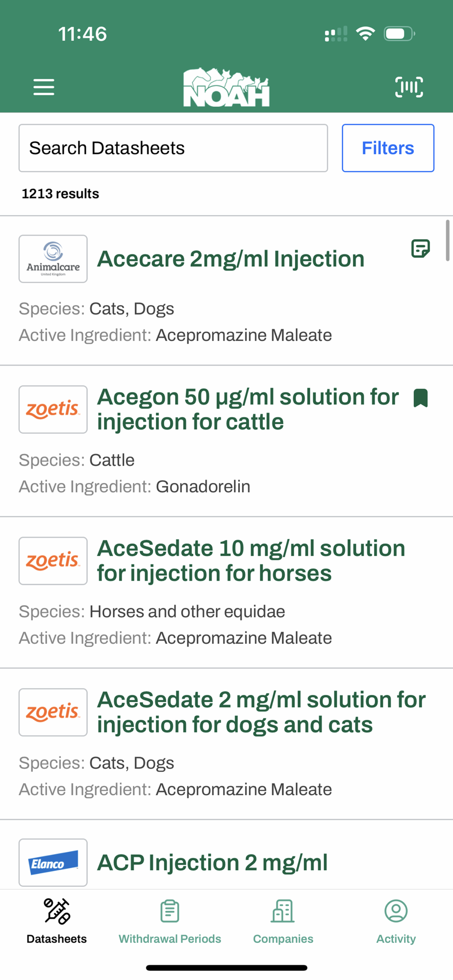Click the results list scrollbar
This screenshot has width=453, height=980.
pos(447,241)
